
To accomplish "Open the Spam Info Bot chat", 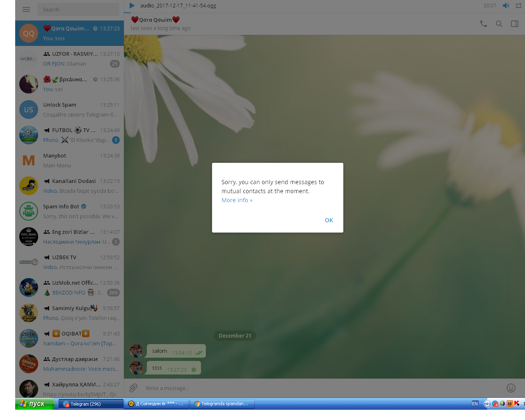I will coord(70,211).
